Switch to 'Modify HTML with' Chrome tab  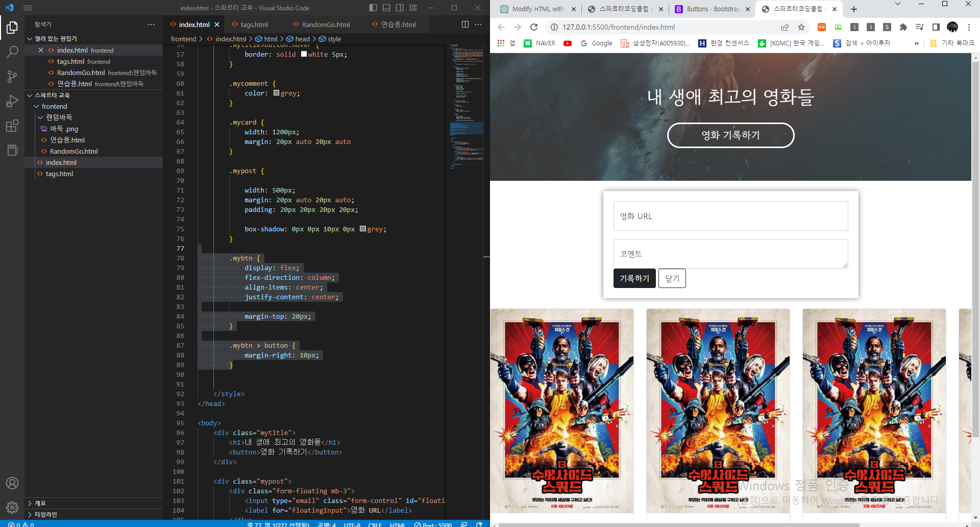coord(537,9)
